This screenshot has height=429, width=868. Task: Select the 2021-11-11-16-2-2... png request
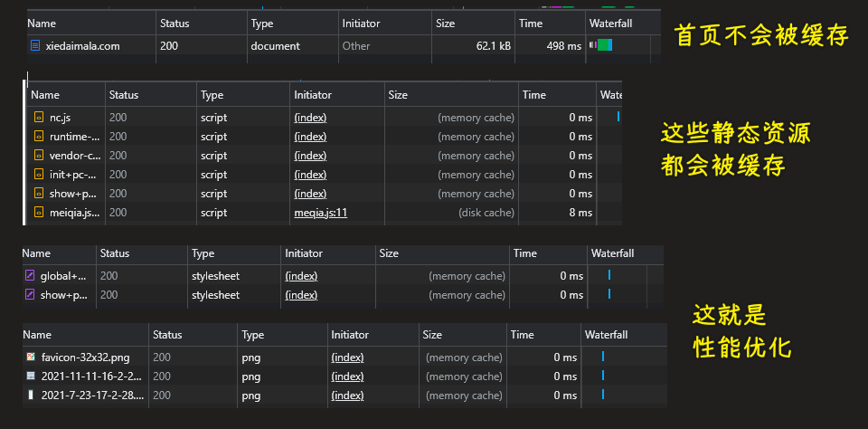(92, 377)
